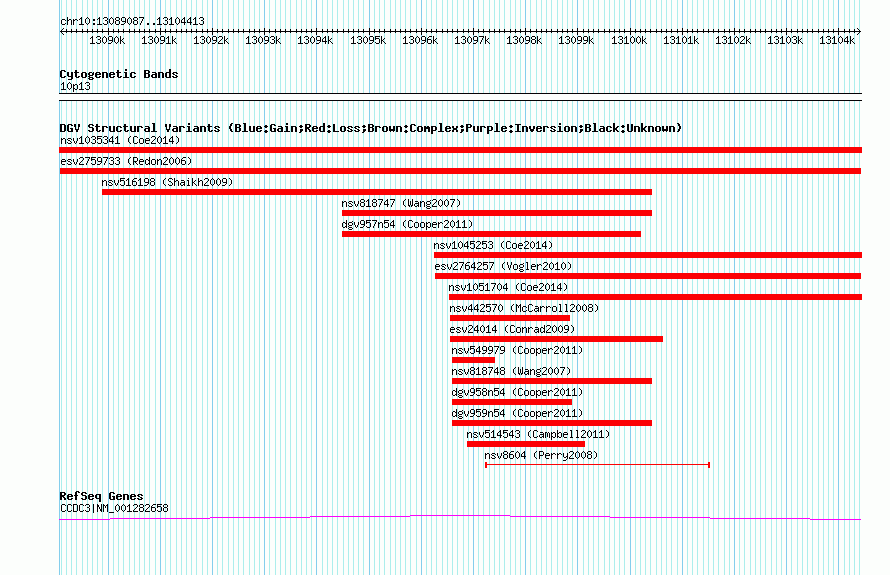Click the nsv1035341 (Coe2014) variant label
The image size is (890, 575).
tap(120, 140)
